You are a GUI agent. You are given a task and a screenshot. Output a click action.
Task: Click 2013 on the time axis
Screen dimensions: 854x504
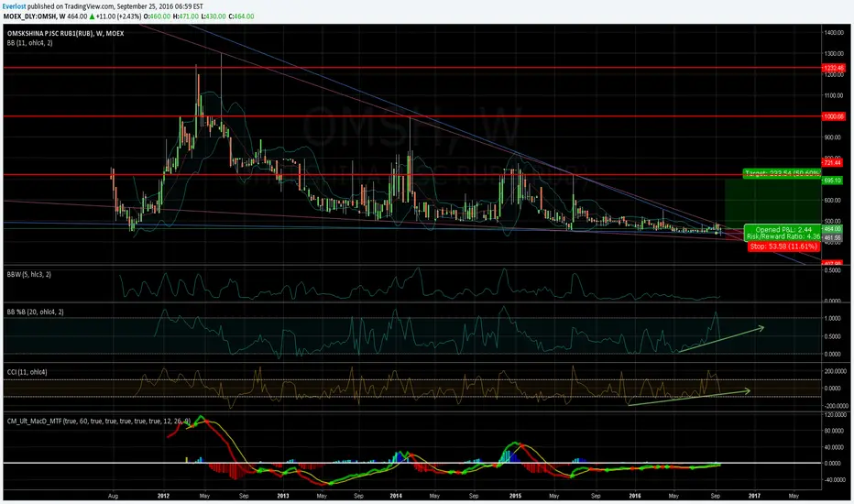(x=283, y=496)
